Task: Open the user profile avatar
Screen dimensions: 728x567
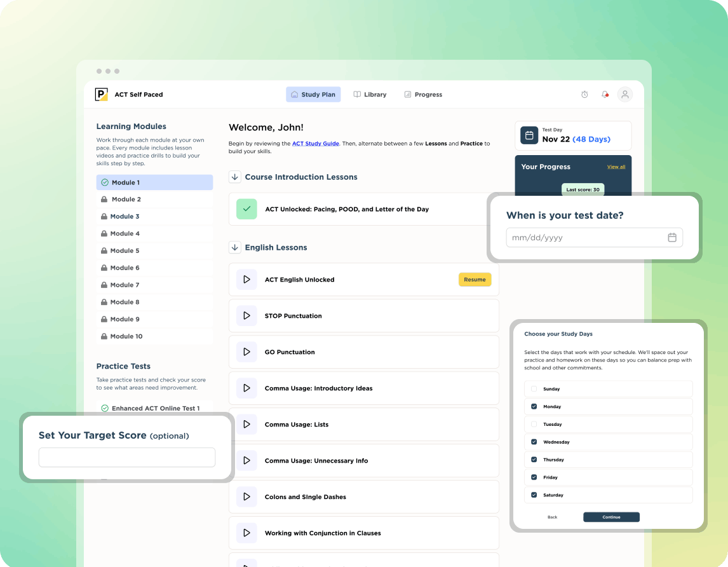Action: point(625,94)
